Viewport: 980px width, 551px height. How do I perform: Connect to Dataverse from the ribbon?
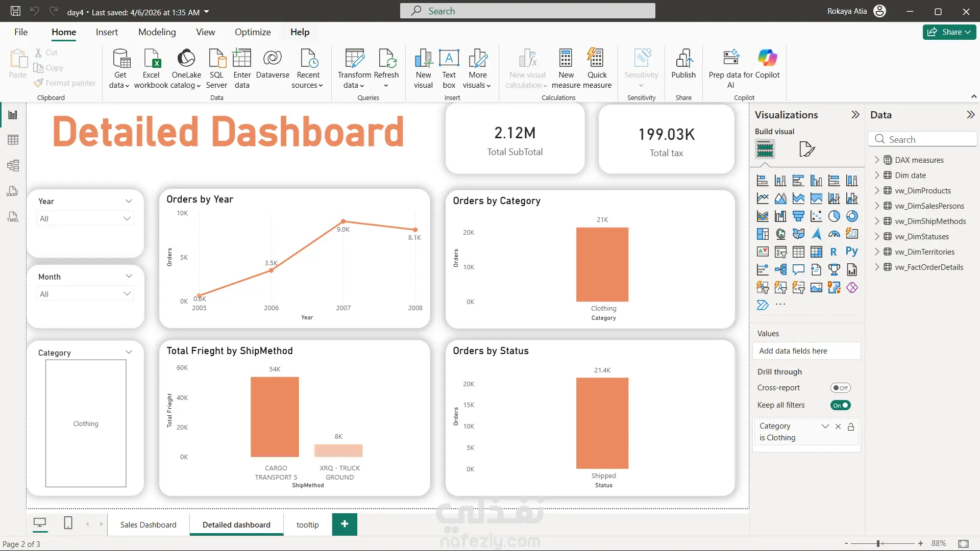point(273,64)
